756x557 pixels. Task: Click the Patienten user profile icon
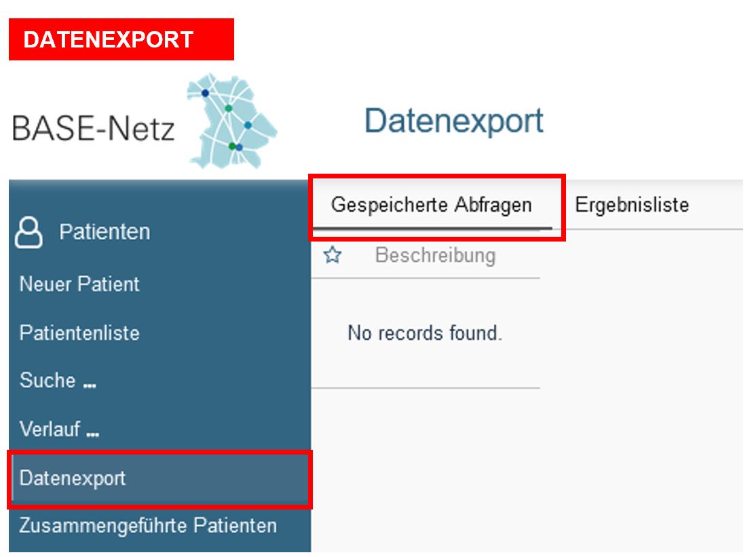click(x=29, y=232)
